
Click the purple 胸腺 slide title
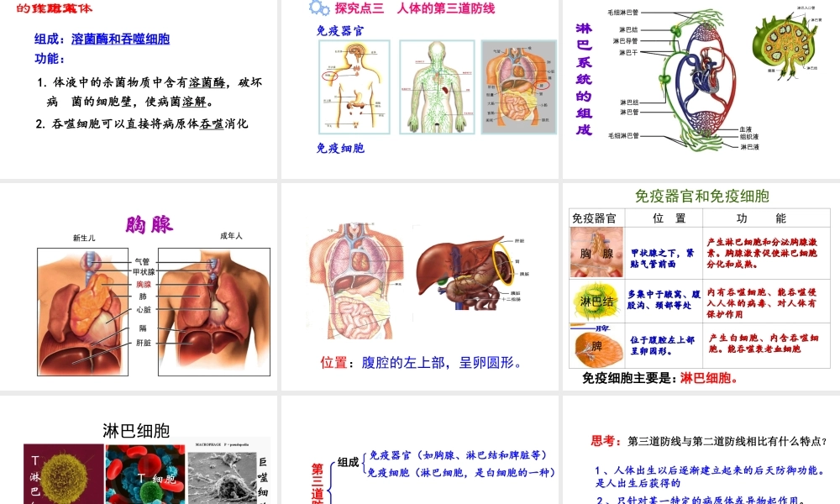tap(150, 224)
